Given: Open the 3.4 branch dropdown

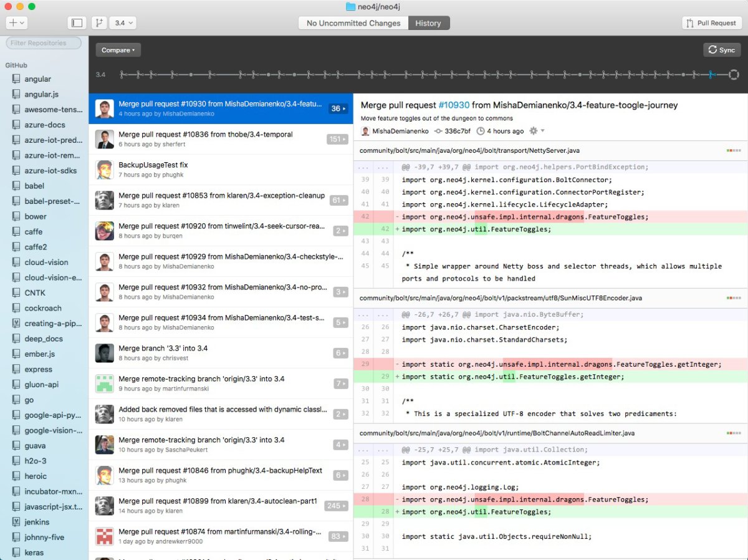Looking at the screenshot, I should (122, 22).
